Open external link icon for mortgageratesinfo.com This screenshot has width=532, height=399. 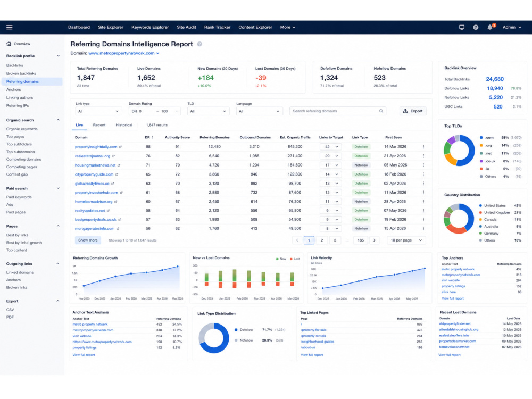click(x=118, y=229)
